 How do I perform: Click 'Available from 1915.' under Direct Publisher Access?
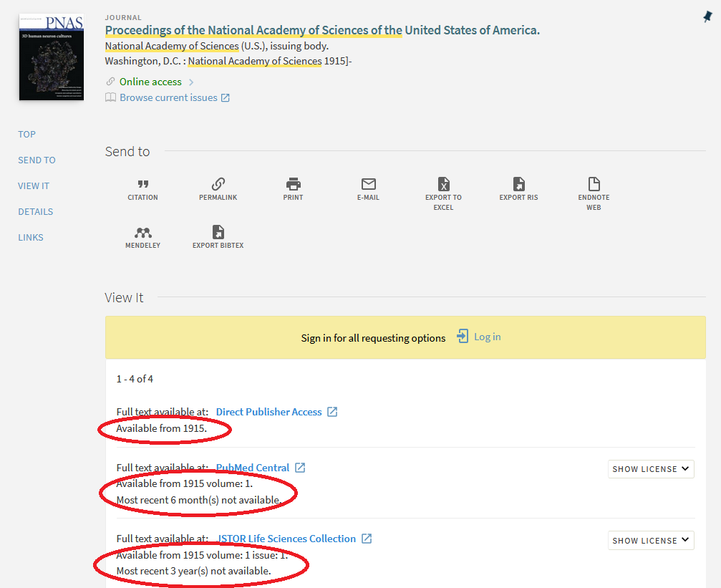[161, 428]
